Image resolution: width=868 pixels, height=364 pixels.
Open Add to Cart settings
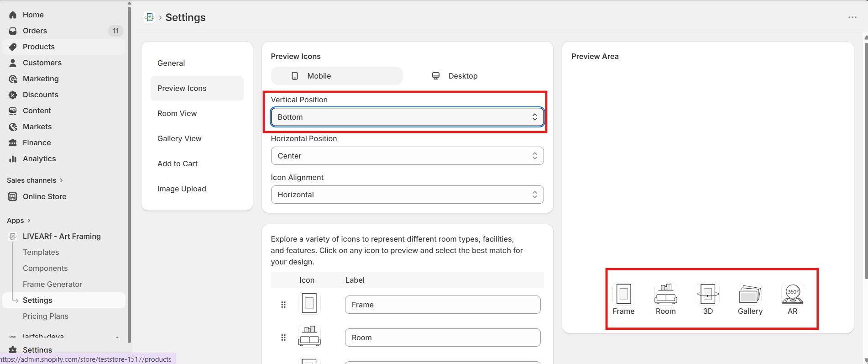197,164
